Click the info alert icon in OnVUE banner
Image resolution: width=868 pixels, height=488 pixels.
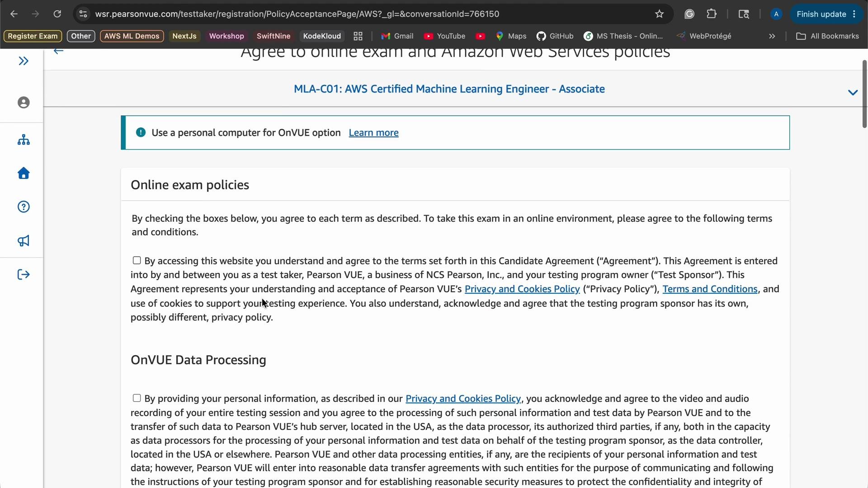tap(141, 132)
